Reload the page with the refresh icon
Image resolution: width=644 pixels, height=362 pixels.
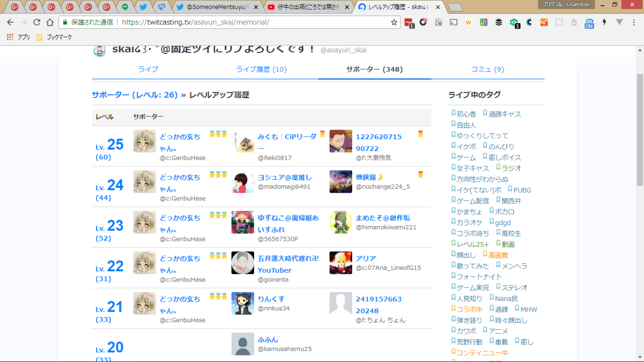[x=37, y=22]
